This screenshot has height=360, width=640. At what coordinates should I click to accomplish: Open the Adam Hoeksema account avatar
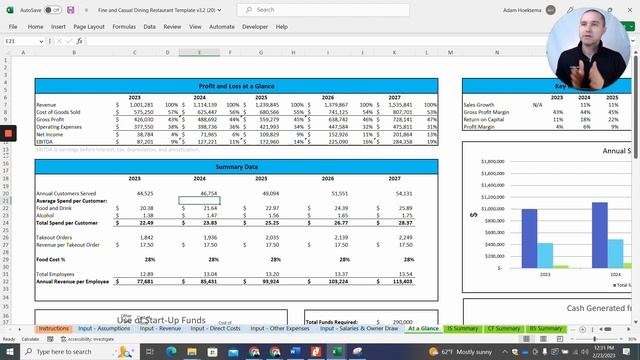551,10
